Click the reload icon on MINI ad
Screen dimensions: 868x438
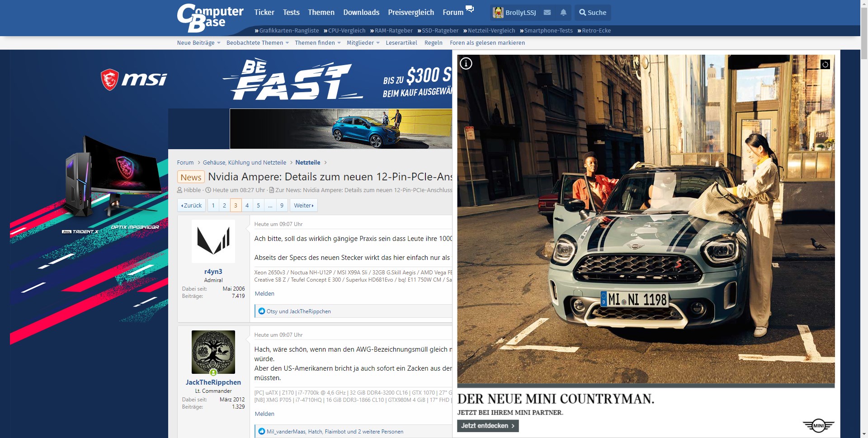(x=825, y=64)
